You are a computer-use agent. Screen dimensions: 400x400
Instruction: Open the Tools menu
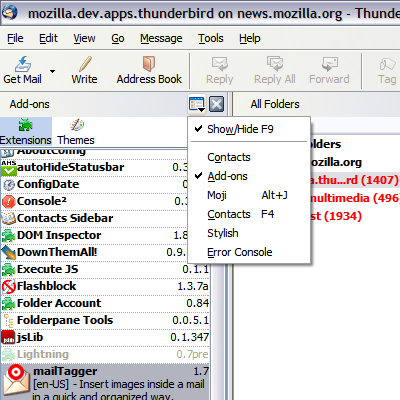coord(211,38)
